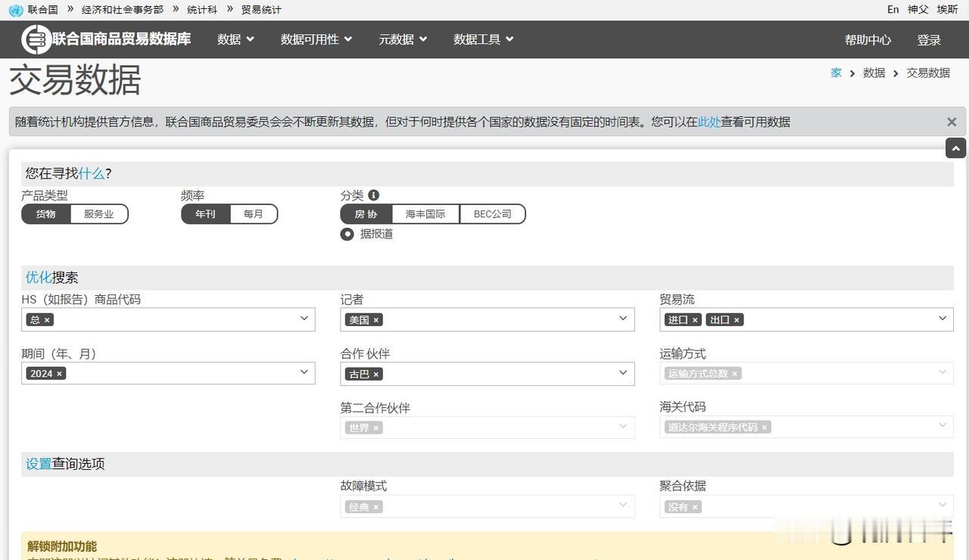Click the scroll-to-top arrow icon

click(x=956, y=148)
